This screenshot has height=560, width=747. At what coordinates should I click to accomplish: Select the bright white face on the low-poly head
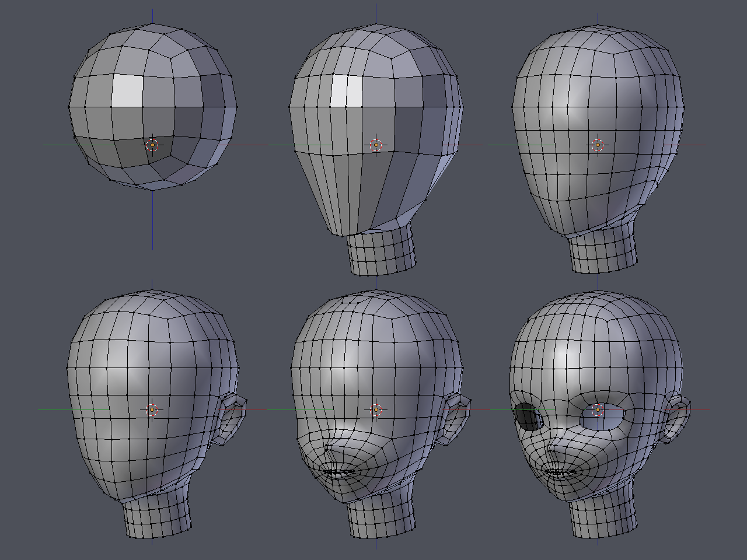point(347,90)
